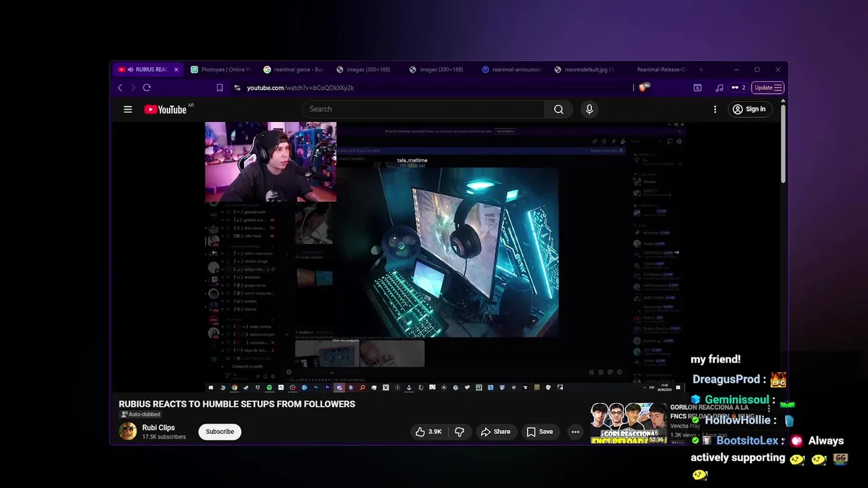The height and width of the screenshot is (488, 868).
Task: Click the page vertical scrollbar
Action: point(784,142)
